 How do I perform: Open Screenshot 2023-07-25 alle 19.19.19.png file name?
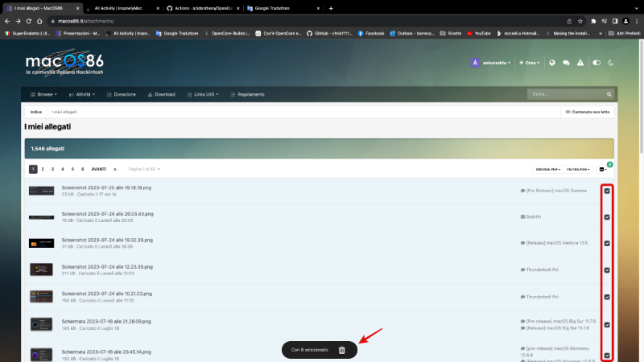[106, 187]
